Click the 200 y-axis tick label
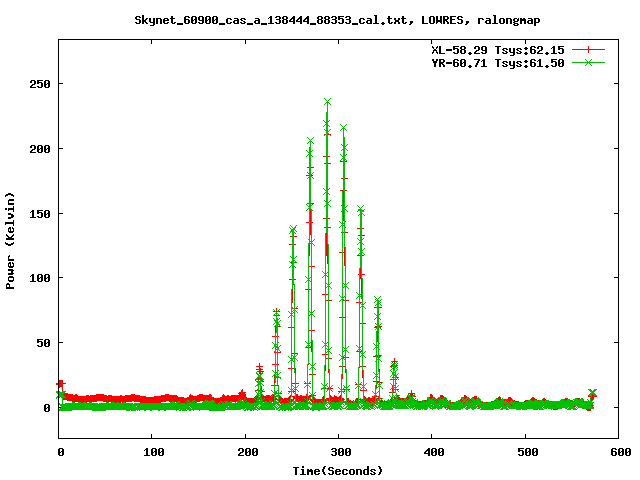The image size is (640, 480). [40, 149]
